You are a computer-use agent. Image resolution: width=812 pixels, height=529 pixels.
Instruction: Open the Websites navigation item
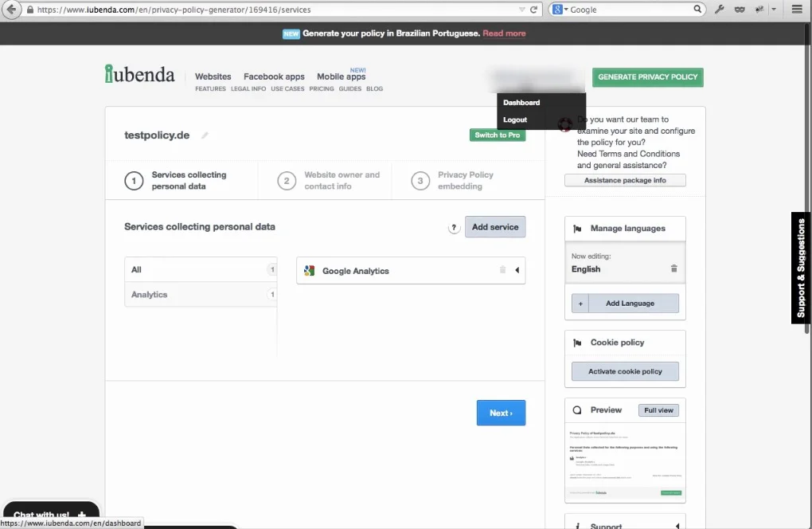[x=213, y=76]
